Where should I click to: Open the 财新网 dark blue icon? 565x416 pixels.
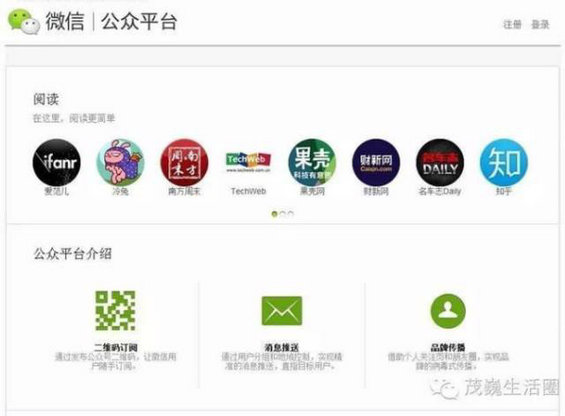coord(376,162)
